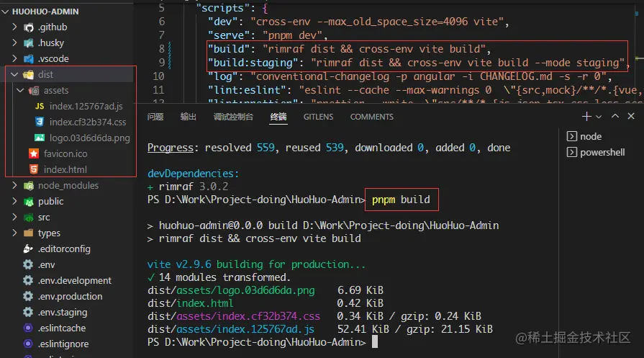Screen dimensions: 644x358
Task: Click the star icon of favicon.ico
Action: [34, 153]
